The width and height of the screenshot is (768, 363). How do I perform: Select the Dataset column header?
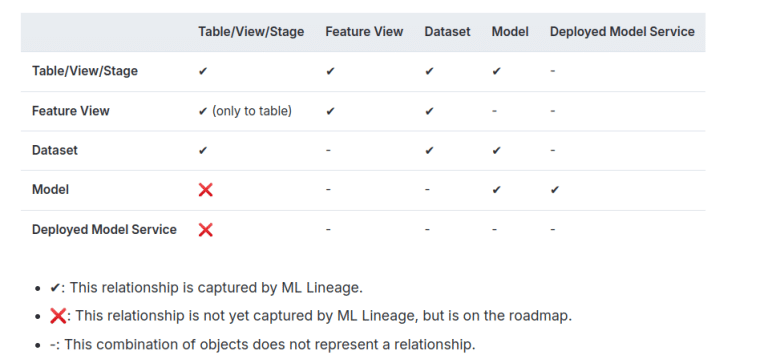point(447,32)
